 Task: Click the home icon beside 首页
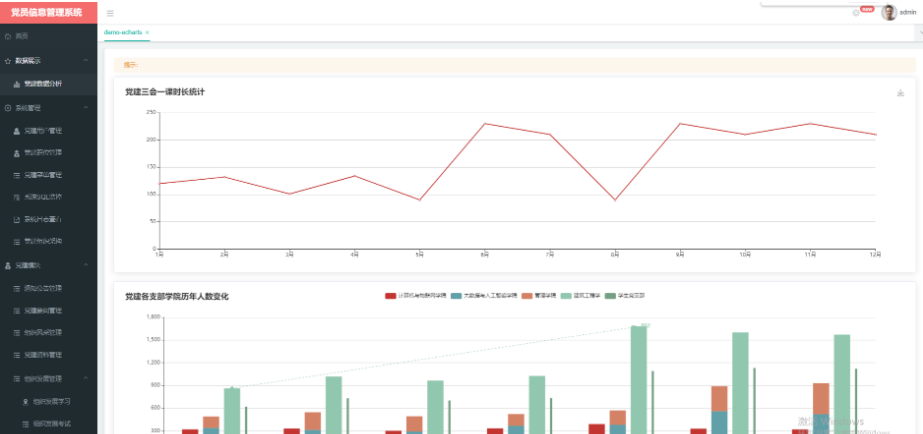(8, 37)
